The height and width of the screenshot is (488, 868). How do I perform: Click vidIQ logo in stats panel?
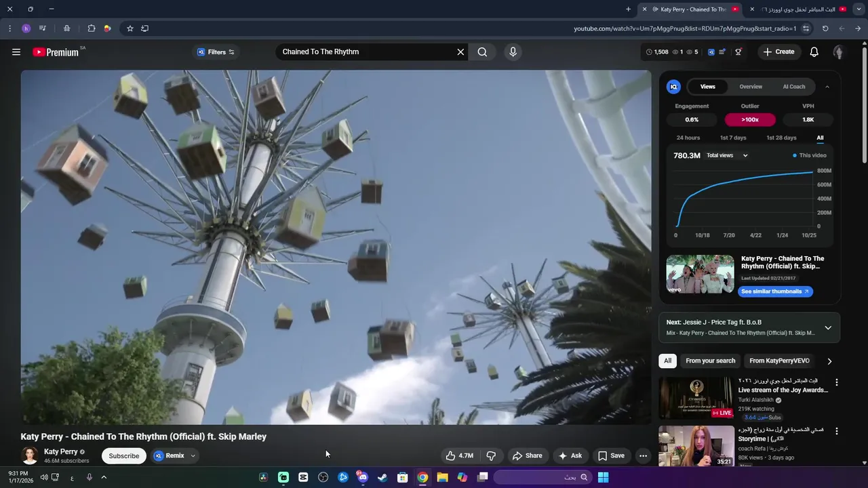[x=673, y=87]
